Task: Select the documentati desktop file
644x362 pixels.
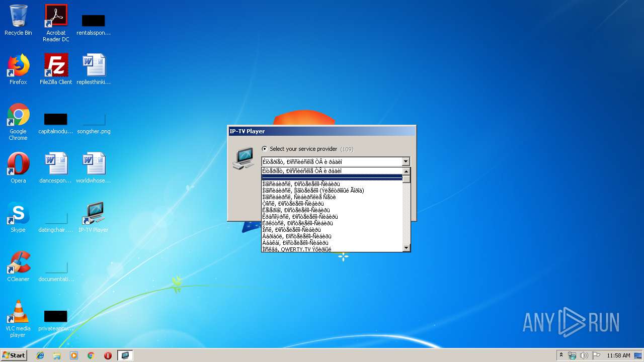Action: click(56, 271)
